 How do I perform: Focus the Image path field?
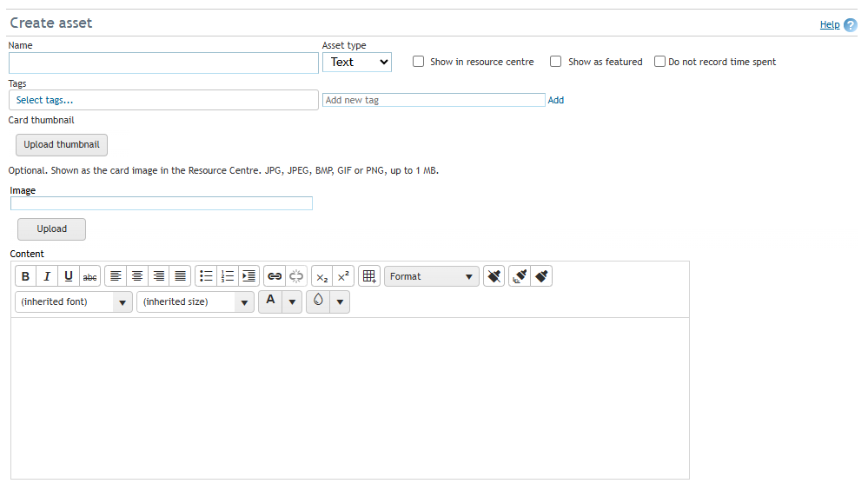[162, 203]
